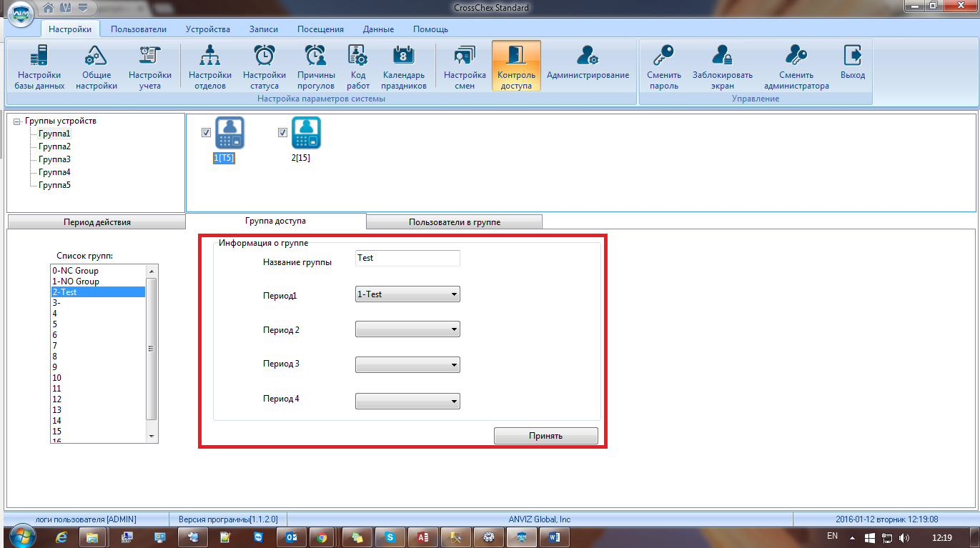Open Настройка смен
Viewport: 980px width, 548px height.
click(x=465, y=66)
